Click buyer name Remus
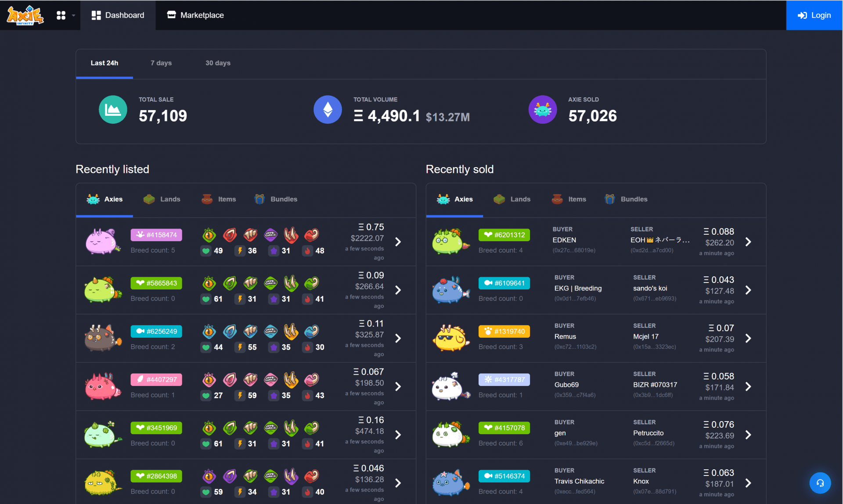The image size is (843, 504). (565, 337)
